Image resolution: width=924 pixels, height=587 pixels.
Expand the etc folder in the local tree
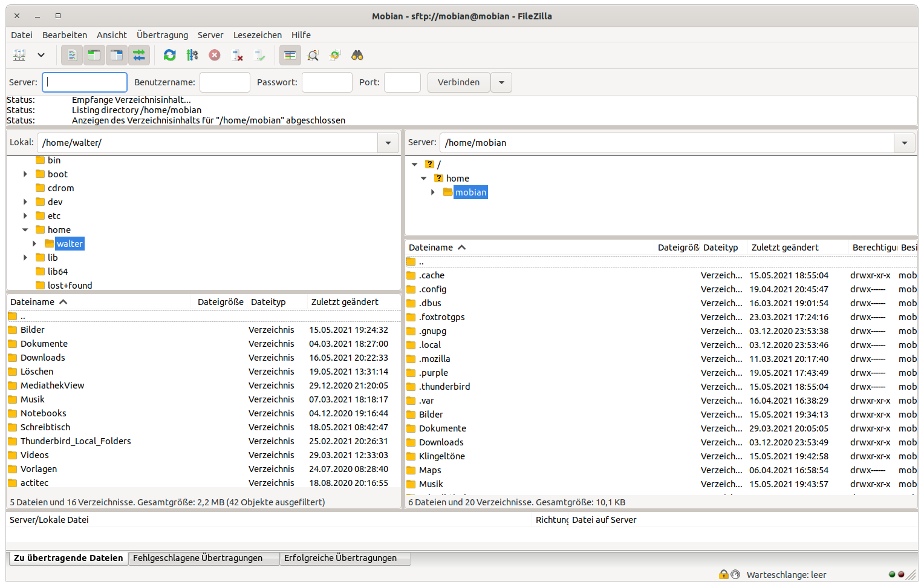tap(25, 216)
